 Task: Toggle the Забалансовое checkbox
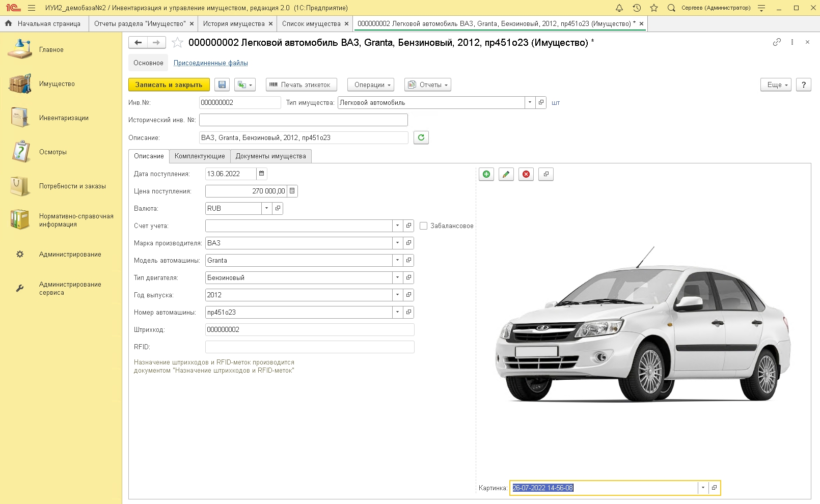[x=423, y=226]
